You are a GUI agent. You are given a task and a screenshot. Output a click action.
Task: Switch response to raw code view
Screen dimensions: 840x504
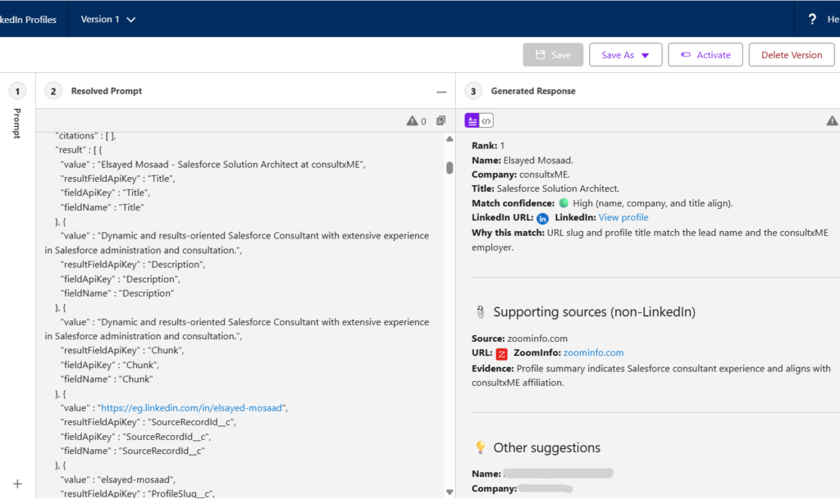[x=486, y=121]
